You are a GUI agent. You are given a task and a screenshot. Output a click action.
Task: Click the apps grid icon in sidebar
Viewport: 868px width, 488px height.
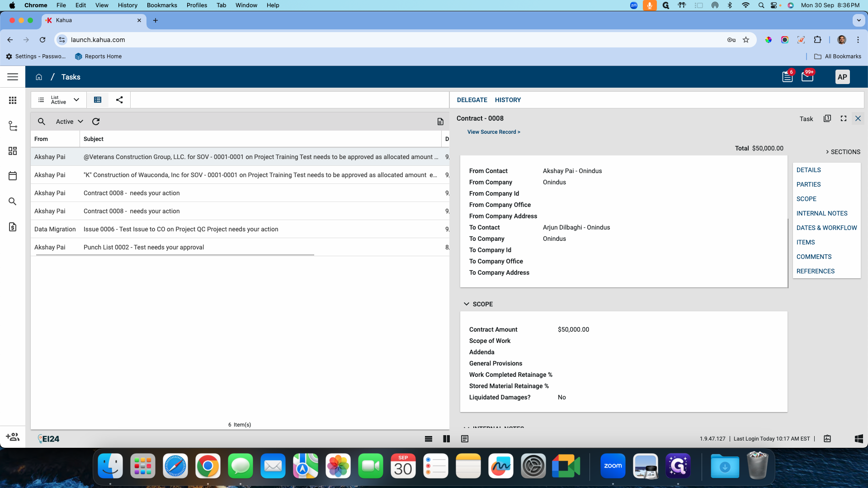13,100
